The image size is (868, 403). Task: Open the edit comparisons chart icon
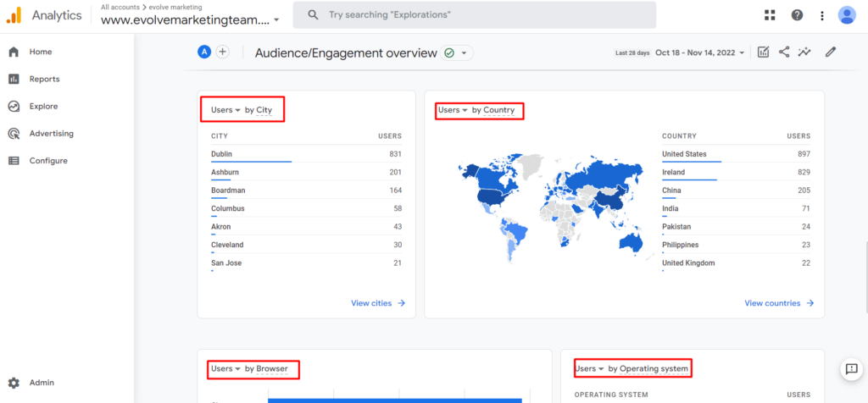pyautogui.click(x=764, y=52)
